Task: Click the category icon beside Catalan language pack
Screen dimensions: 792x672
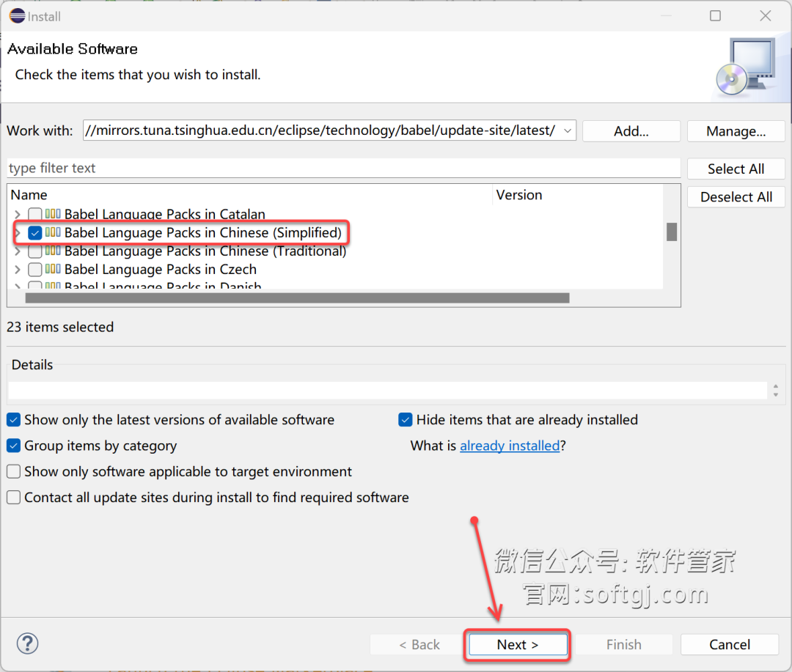Action: (x=53, y=213)
